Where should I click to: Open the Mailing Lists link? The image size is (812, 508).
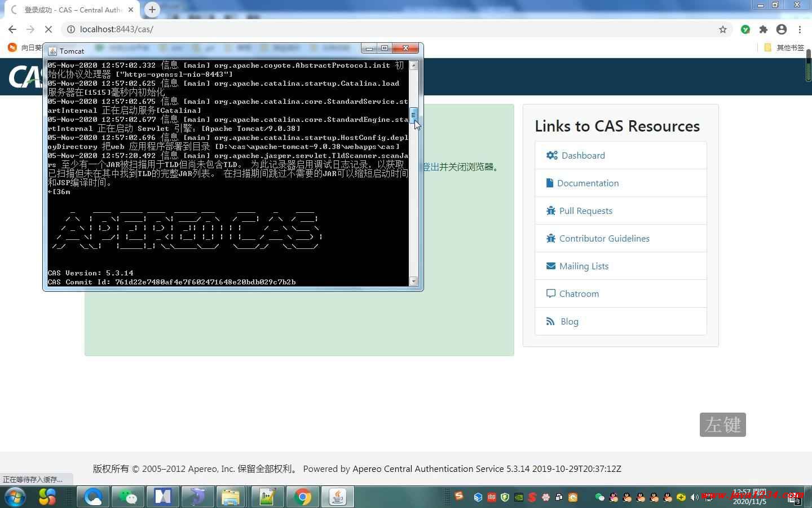pos(584,266)
